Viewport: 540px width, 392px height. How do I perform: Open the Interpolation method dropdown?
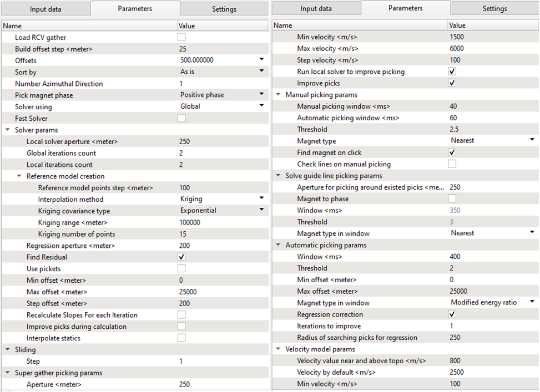(x=261, y=199)
